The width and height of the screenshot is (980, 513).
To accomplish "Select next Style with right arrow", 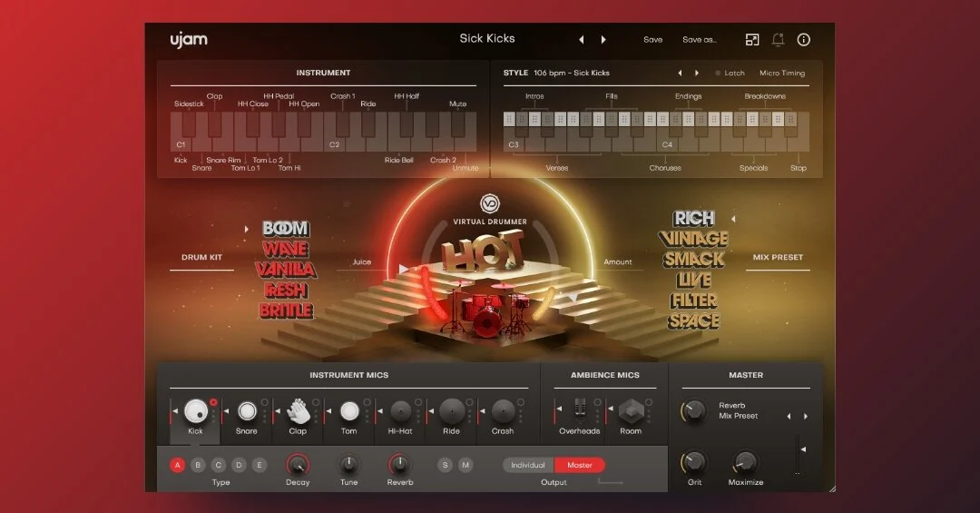I will coord(697,74).
